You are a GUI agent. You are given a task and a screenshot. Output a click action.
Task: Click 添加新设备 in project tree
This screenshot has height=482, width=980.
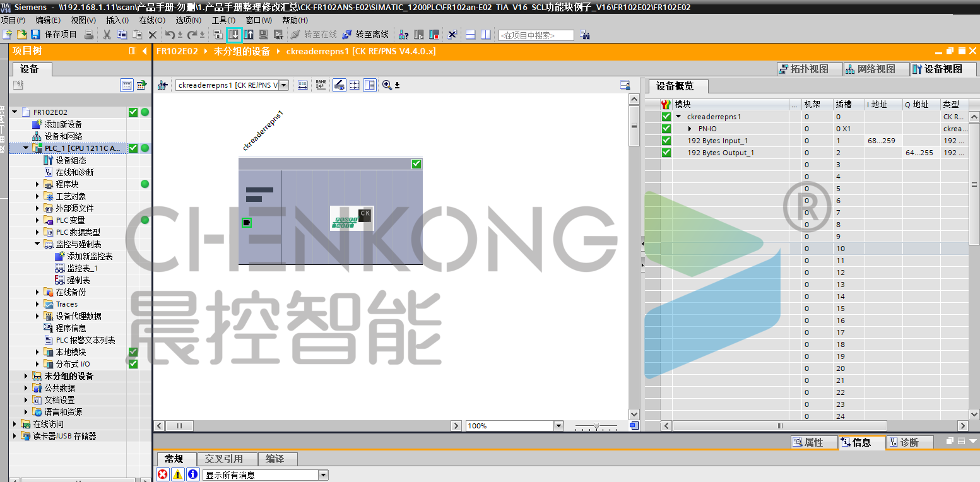(62, 124)
